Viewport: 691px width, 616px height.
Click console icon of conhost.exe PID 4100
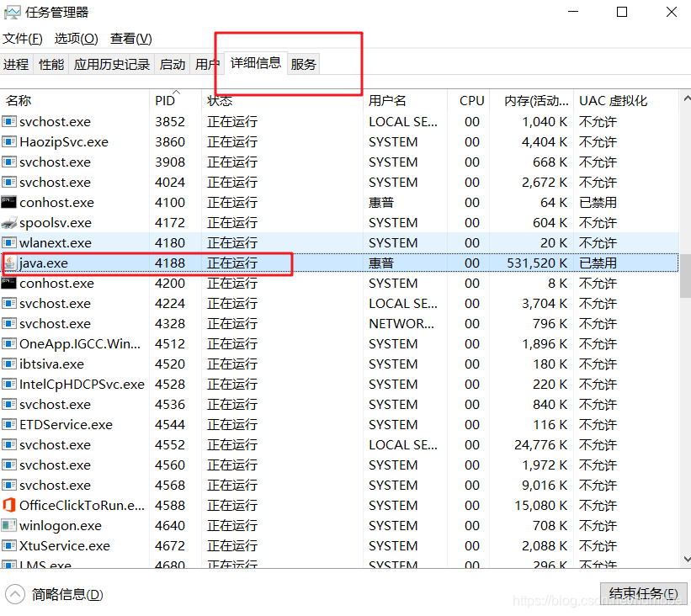click(8, 202)
